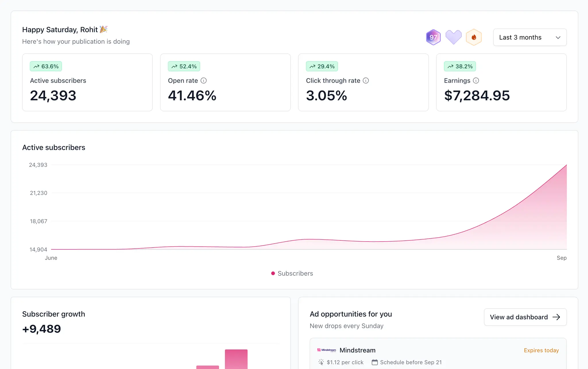
Task: Click the tallest pink subscriber growth bar
Action: tap(236, 359)
